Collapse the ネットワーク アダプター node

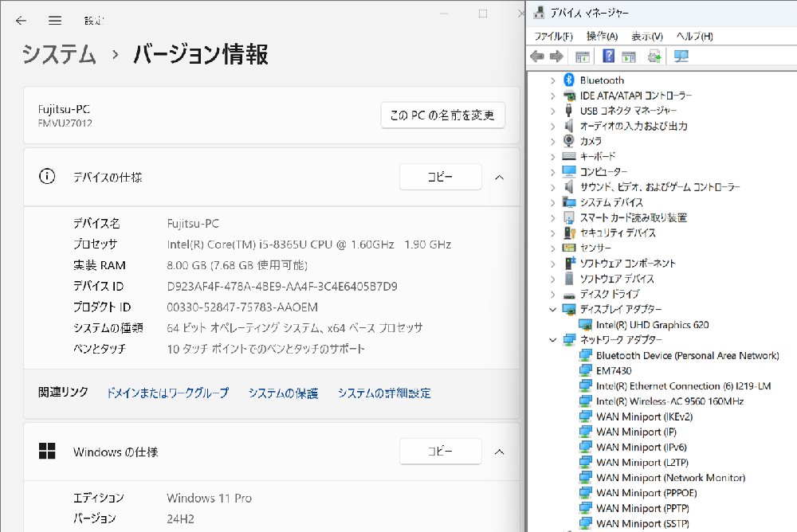(x=553, y=339)
